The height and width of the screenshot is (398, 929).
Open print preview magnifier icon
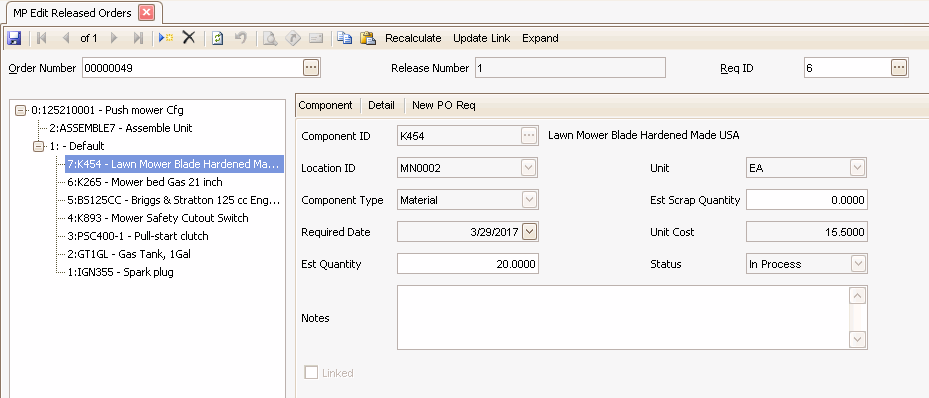click(270, 38)
